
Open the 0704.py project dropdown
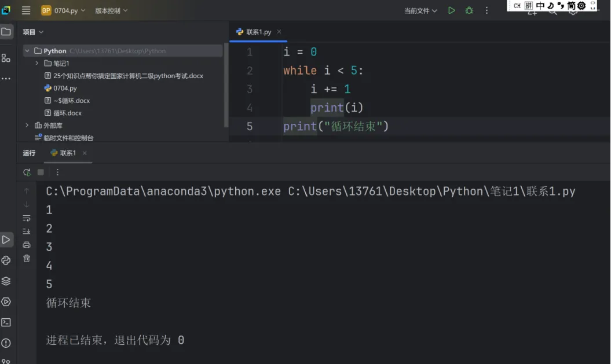tap(64, 10)
